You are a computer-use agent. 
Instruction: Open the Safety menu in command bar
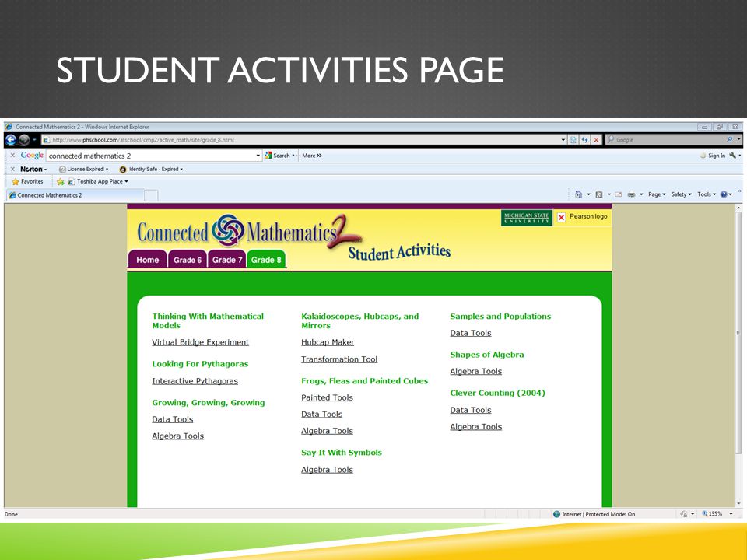[x=682, y=194]
